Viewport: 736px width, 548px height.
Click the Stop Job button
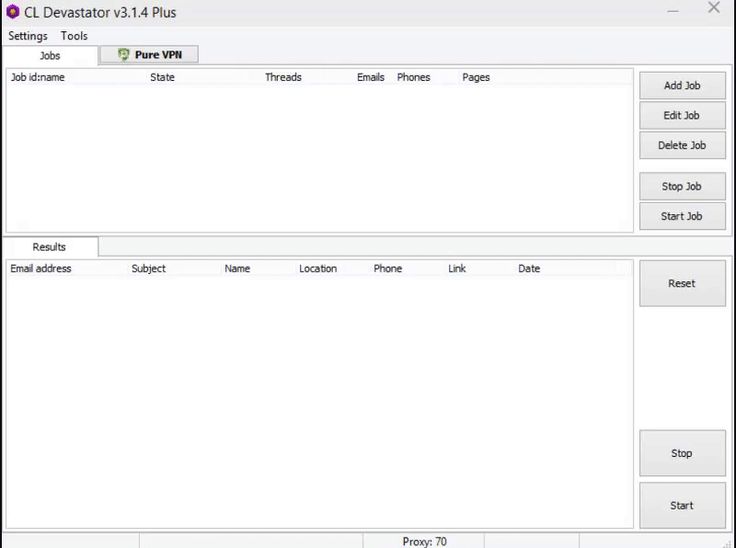pos(682,186)
